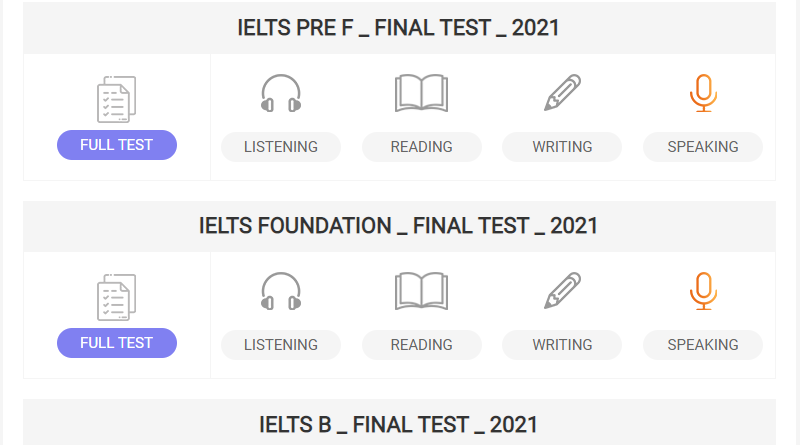Click document checklist icon in IELTS FOUNDATION test
800x445 pixels.
(x=116, y=297)
